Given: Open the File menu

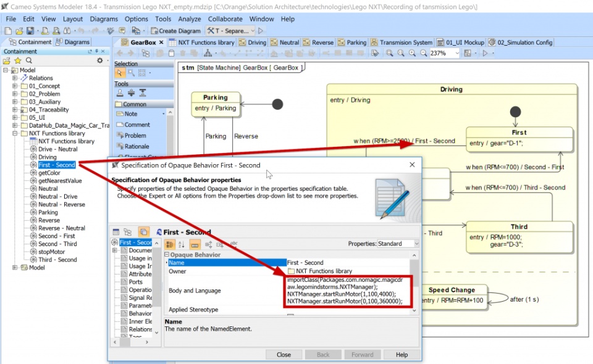Looking at the screenshot, I should (11, 19).
